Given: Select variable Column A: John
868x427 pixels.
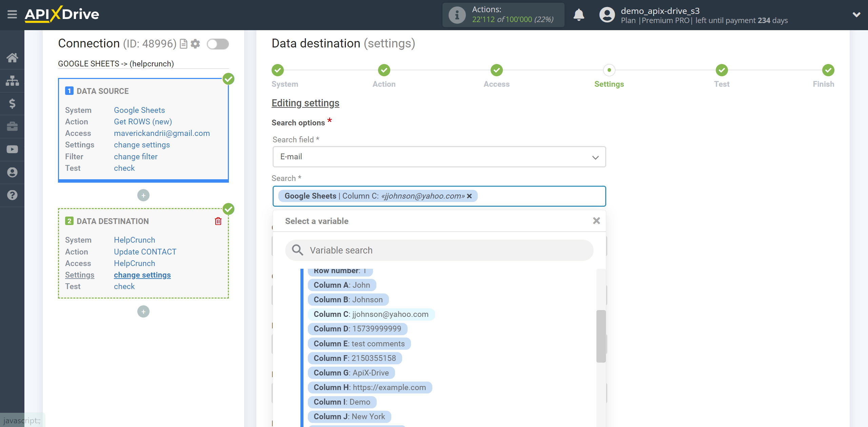Looking at the screenshot, I should click(342, 285).
